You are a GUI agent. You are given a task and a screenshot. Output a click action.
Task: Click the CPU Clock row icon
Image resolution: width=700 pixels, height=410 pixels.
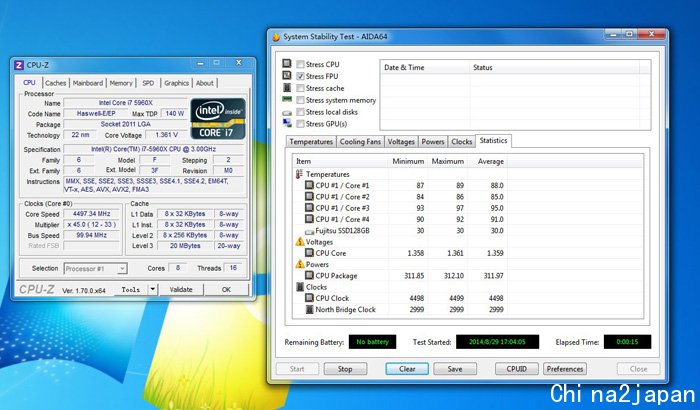tap(309, 298)
